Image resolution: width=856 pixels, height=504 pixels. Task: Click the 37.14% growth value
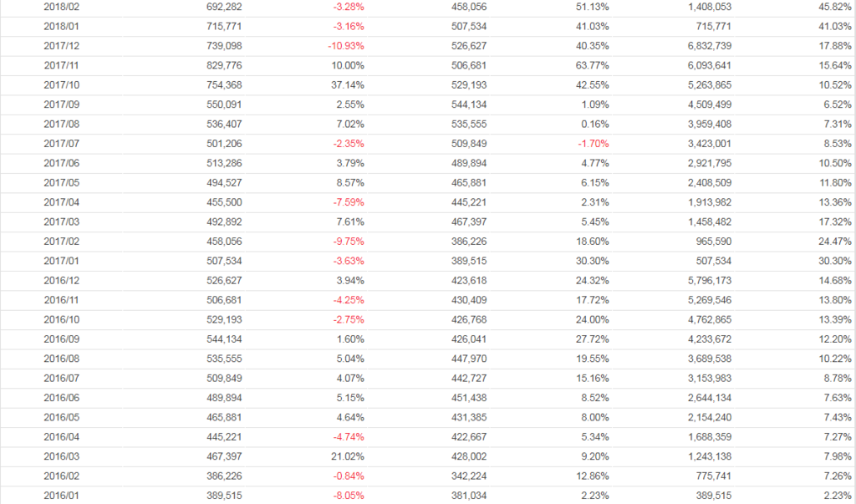(x=348, y=84)
